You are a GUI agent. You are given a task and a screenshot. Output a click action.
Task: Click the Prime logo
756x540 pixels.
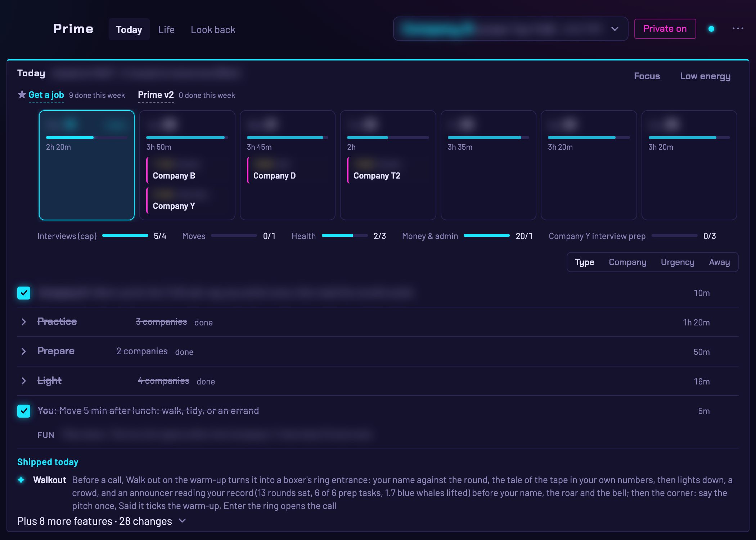click(x=73, y=29)
